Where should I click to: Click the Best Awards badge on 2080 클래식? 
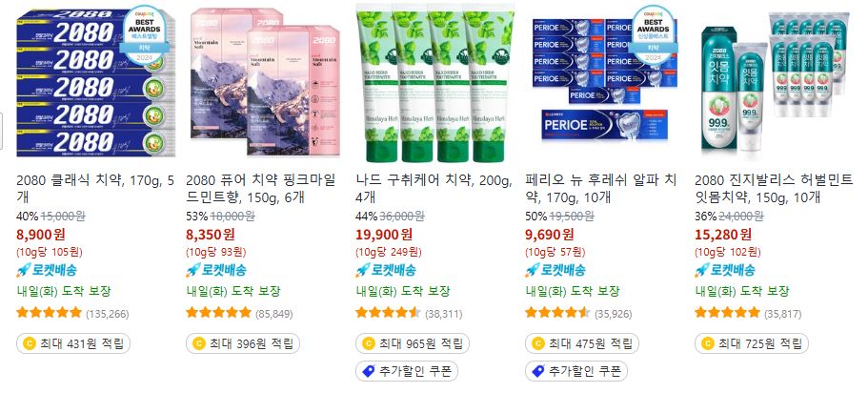(x=144, y=36)
